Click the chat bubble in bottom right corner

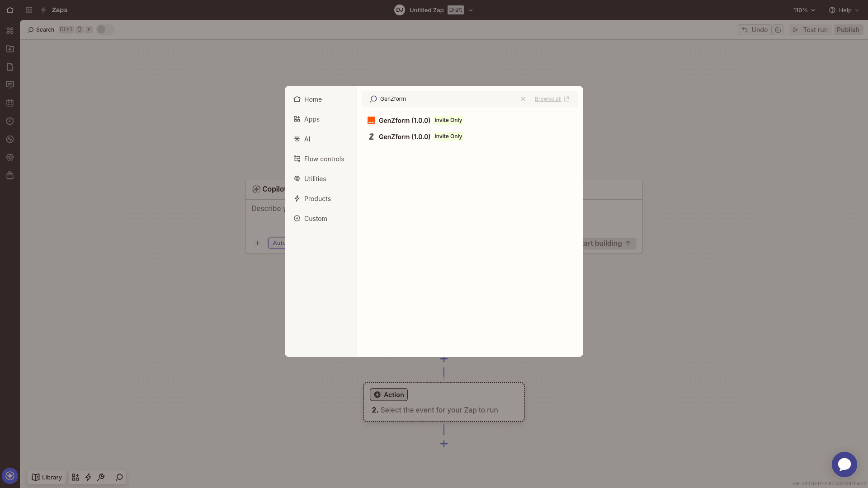(844, 464)
